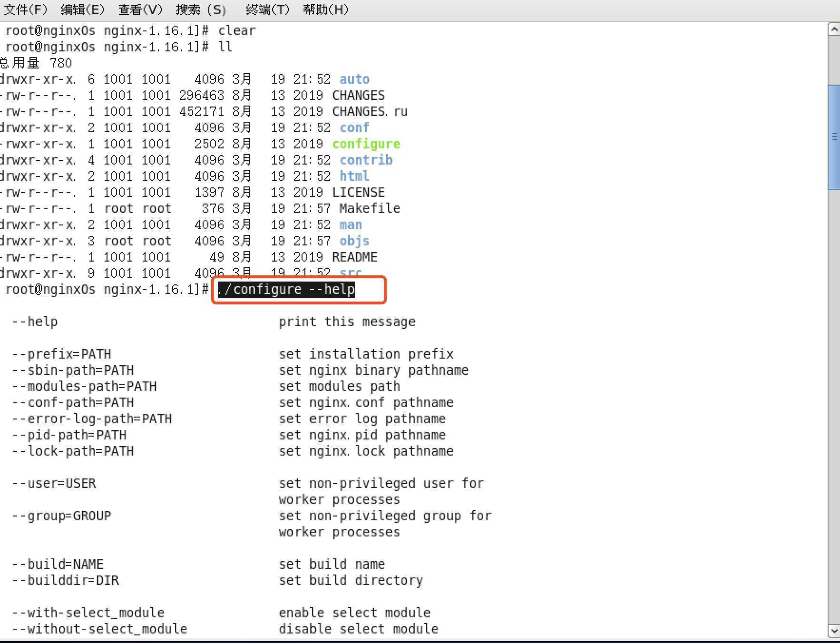Click the scrollbar up arrow

coord(834,29)
